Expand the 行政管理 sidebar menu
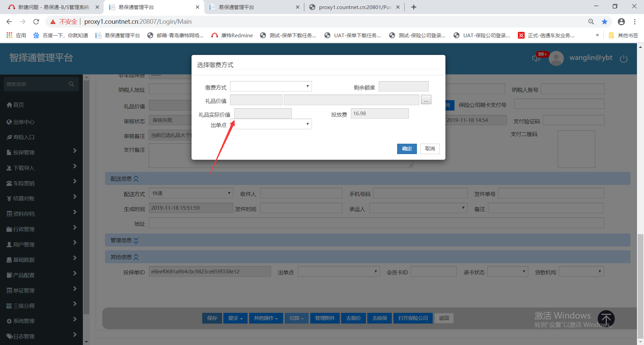644x345 pixels. coord(41,229)
